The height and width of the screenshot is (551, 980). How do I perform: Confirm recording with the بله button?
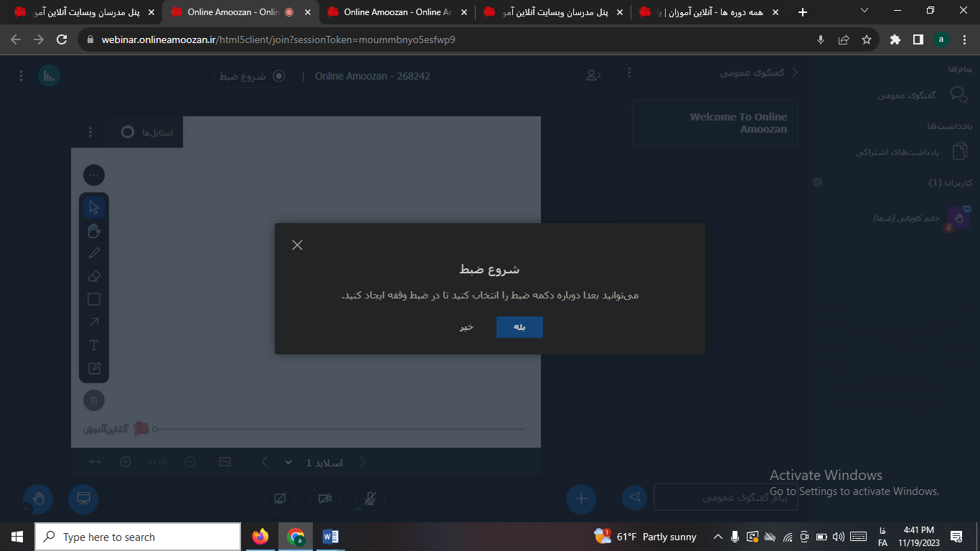coord(519,327)
